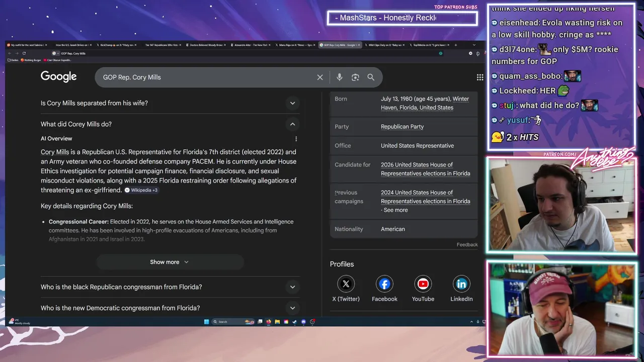Start voice search with the microphone icon
This screenshot has width=644, height=362.
click(x=340, y=77)
